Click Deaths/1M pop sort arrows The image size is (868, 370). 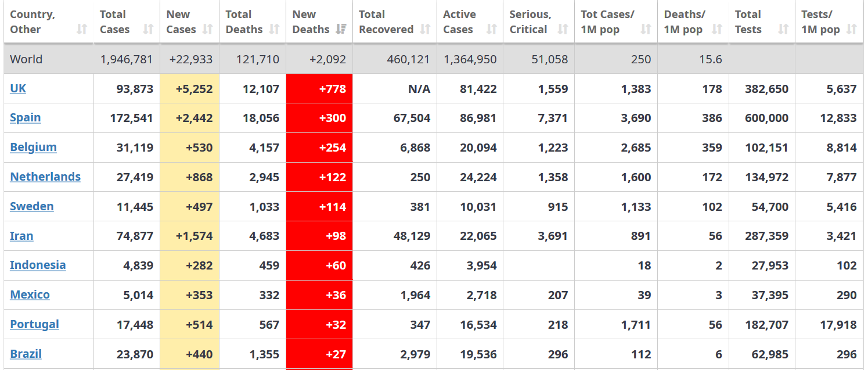coord(717,30)
